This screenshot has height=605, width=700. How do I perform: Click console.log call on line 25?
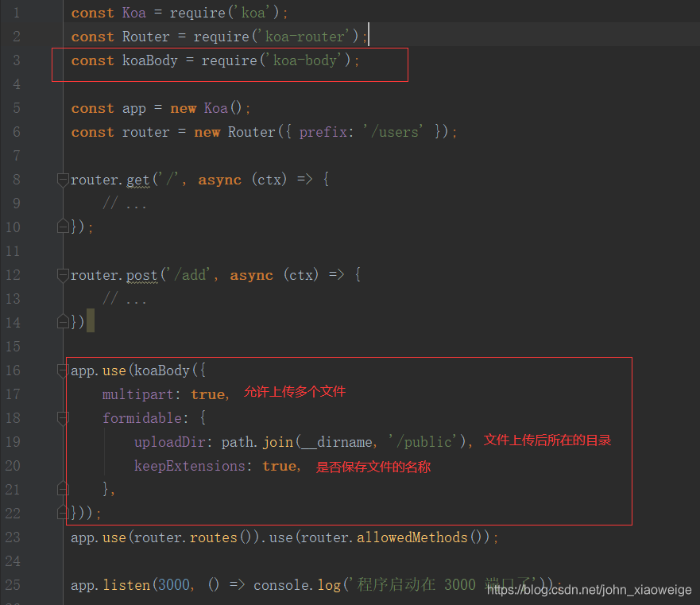point(297,585)
